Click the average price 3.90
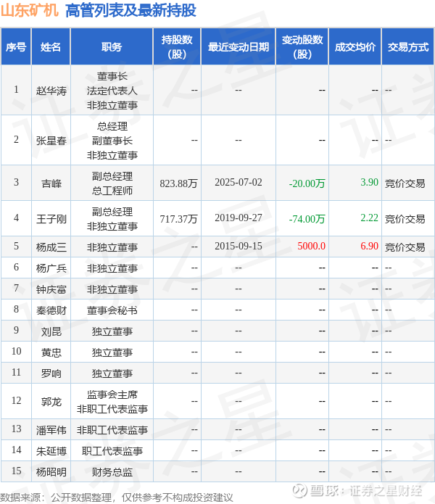 [369, 182]
